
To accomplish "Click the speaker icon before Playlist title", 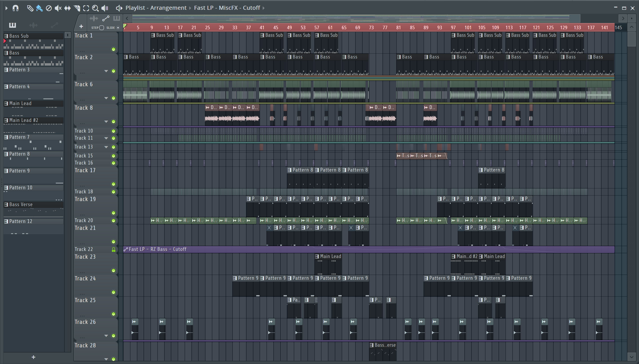I will coord(119,8).
